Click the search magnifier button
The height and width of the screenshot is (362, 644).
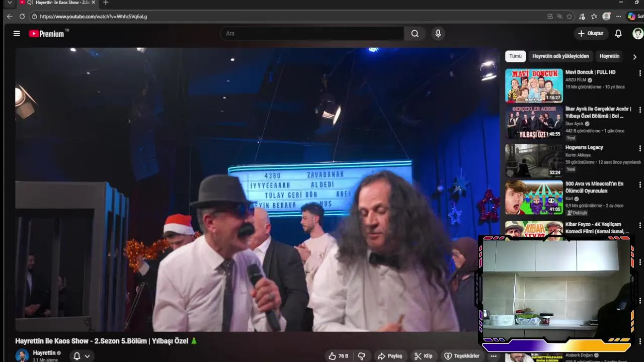(415, 34)
